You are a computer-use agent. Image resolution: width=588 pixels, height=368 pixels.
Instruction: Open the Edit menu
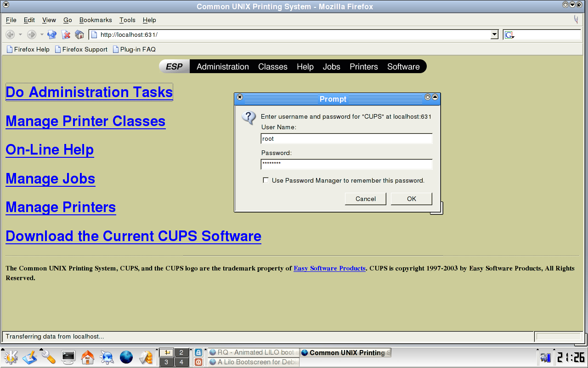coord(29,20)
